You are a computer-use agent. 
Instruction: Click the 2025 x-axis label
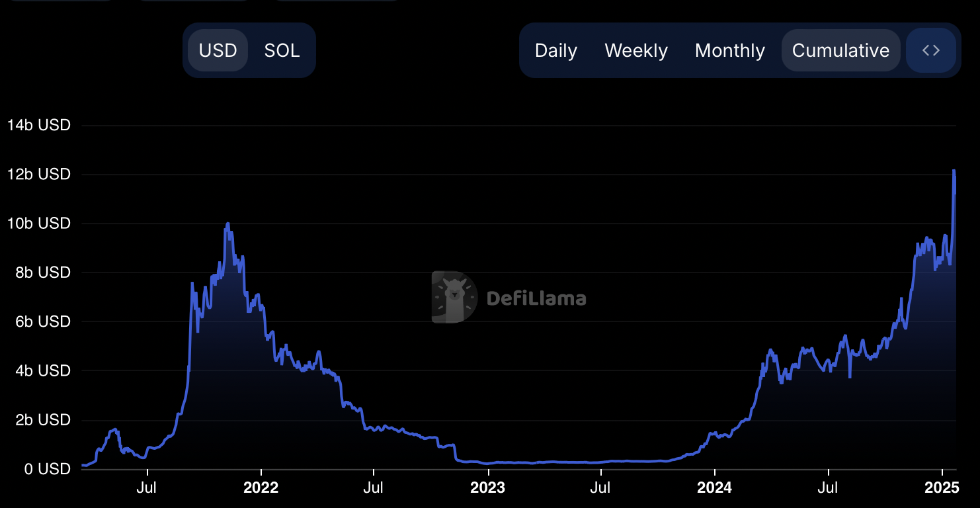coord(942,488)
